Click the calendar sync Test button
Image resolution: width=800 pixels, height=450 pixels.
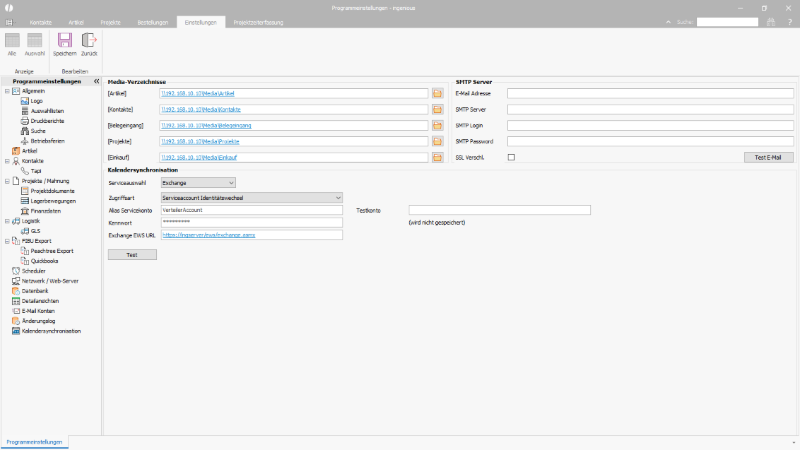[132, 255]
